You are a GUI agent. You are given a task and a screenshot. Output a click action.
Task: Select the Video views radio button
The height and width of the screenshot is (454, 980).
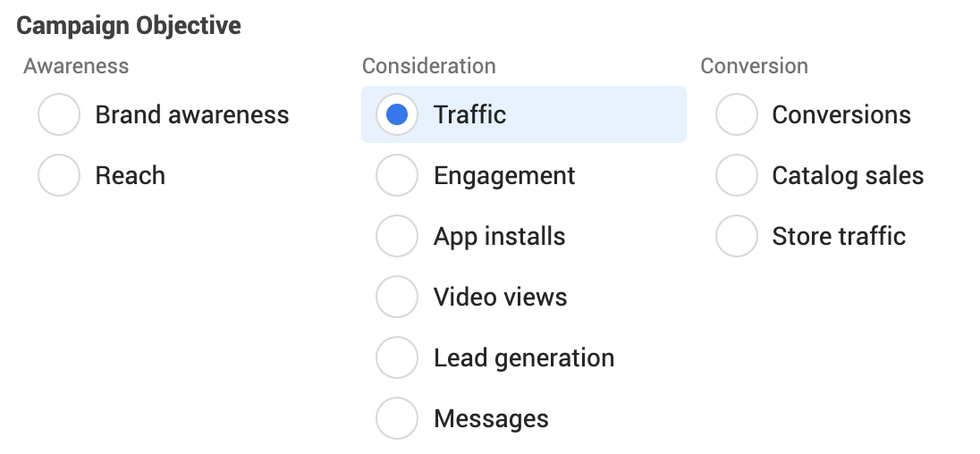click(x=397, y=297)
